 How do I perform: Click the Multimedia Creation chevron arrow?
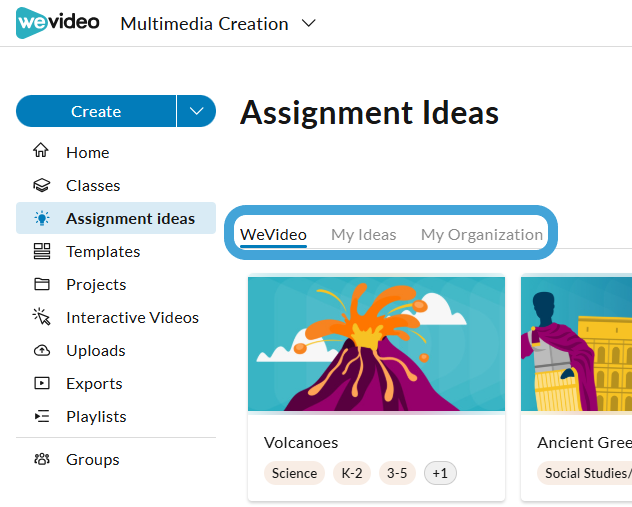[x=309, y=23]
